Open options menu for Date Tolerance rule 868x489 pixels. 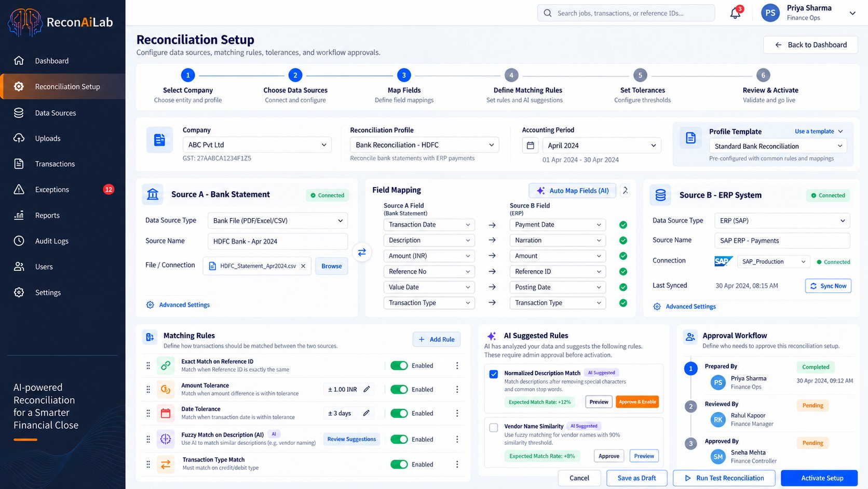point(457,413)
